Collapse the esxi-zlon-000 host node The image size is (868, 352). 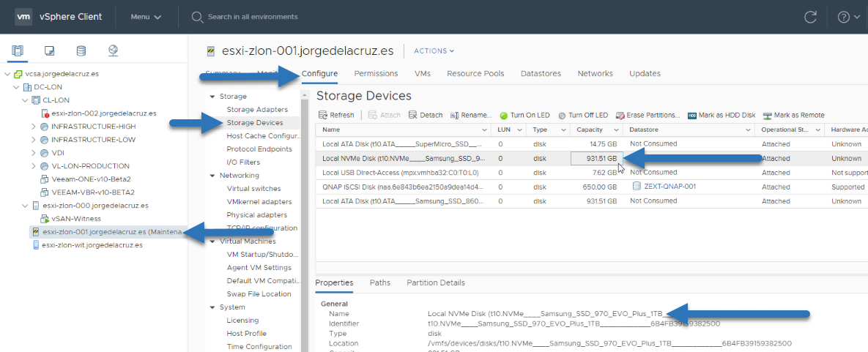coord(24,206)
